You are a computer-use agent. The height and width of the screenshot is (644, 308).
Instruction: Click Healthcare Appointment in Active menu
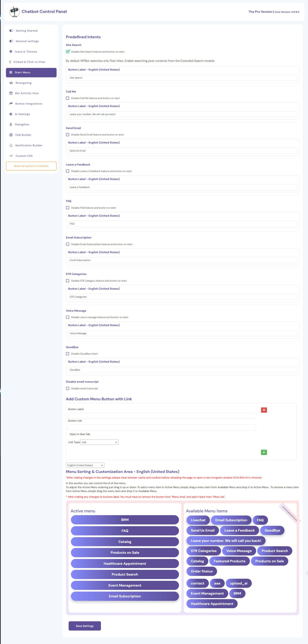point(125,564)
